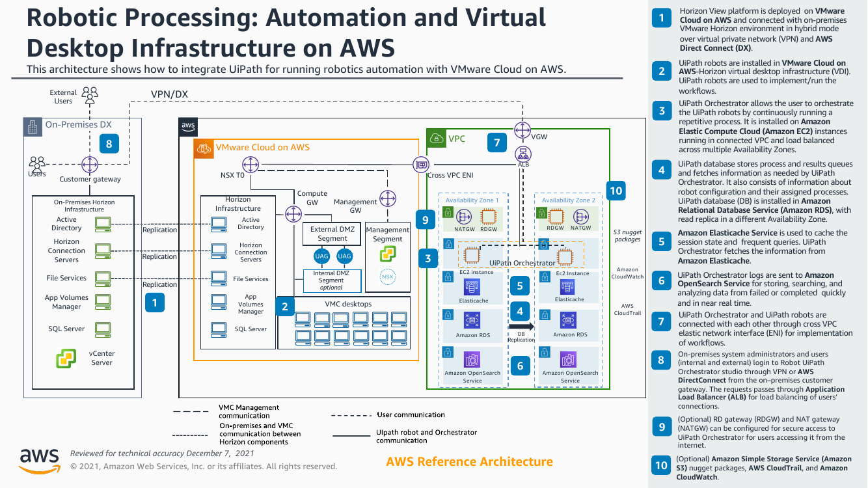The width and height of the screenshot is (868, 488).
Task: Select the ALB load balancer icon
Action: (522, 154)
